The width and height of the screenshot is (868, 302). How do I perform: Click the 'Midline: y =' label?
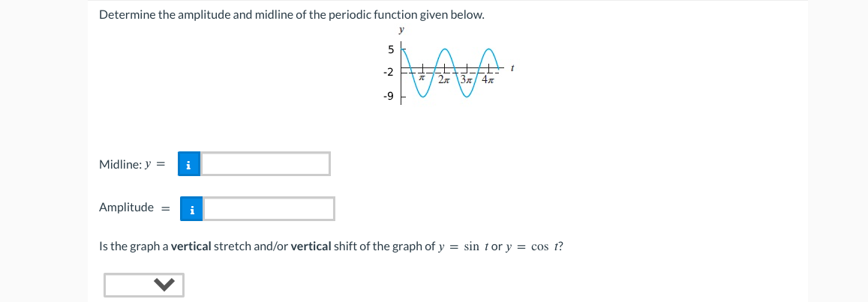(x=132, y=164)
